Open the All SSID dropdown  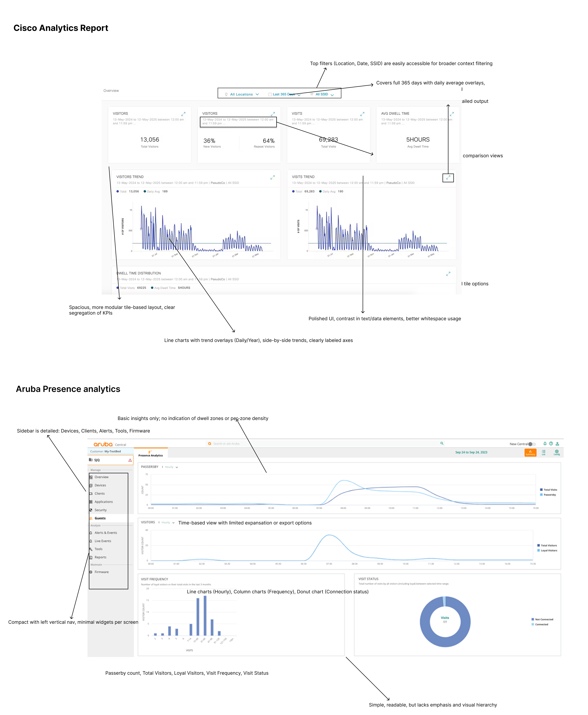[322, 94]
